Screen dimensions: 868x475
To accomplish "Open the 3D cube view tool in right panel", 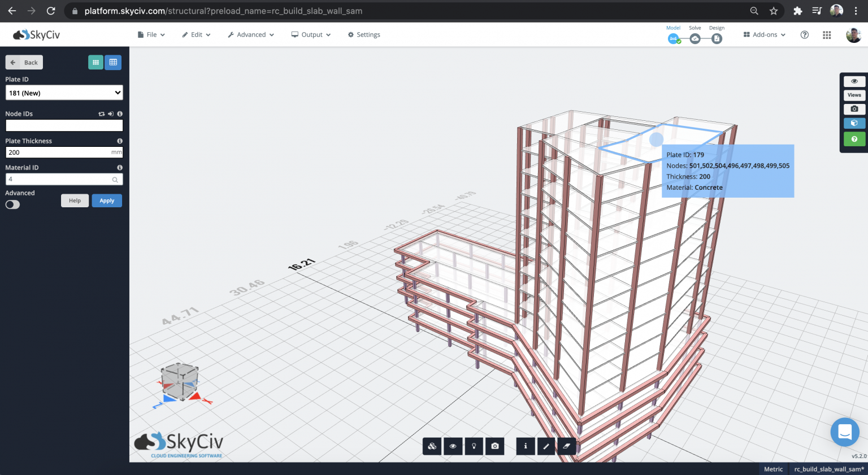I will 854,123.
